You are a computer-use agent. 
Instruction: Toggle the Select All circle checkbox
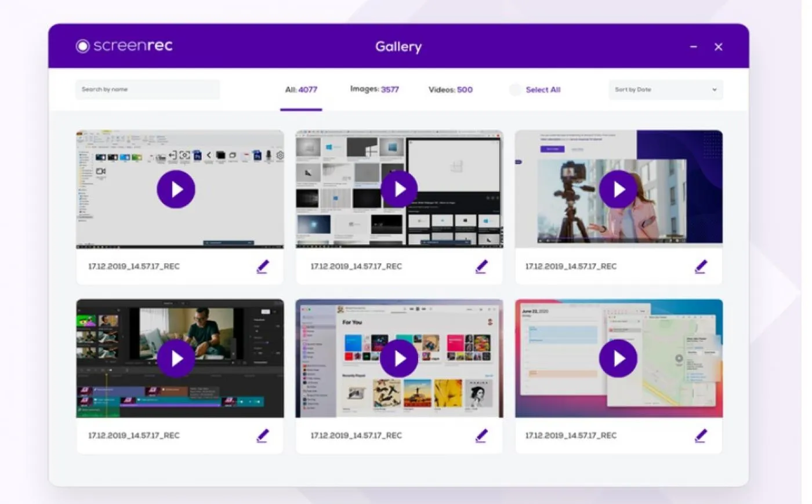click(x=515, y=90)
